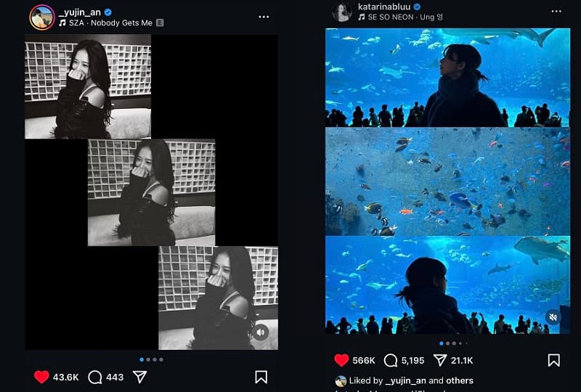Share the _yujin_an post via paper plane

click(140, 377)
